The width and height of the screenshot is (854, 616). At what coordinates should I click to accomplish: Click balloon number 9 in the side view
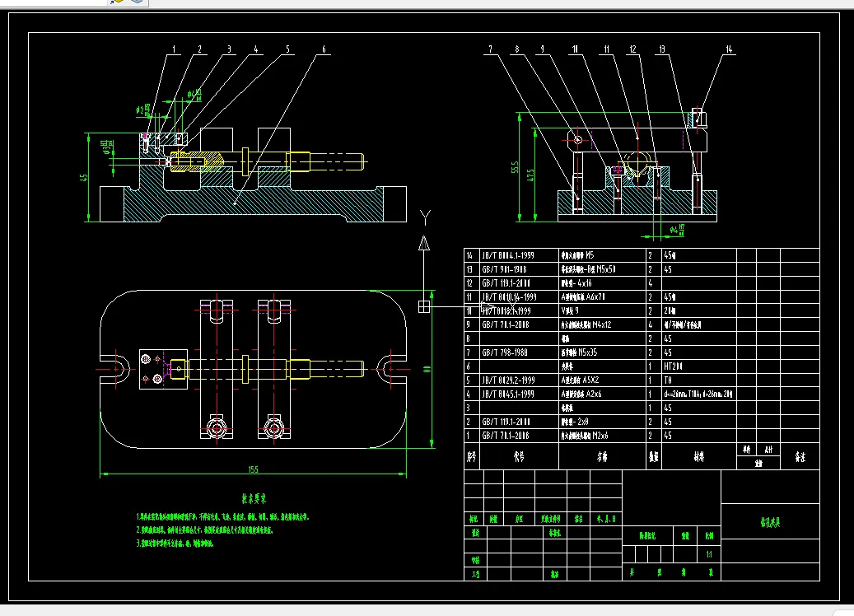coord(542,49)
